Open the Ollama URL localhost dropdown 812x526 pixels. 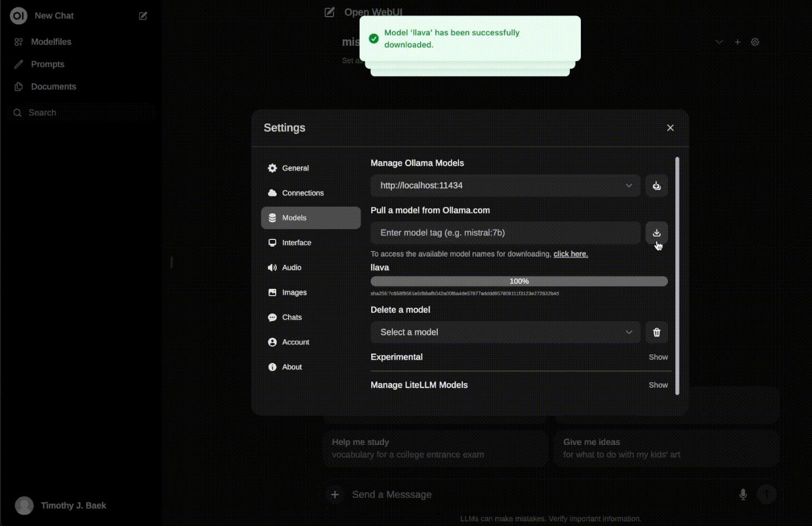point(505,186)
